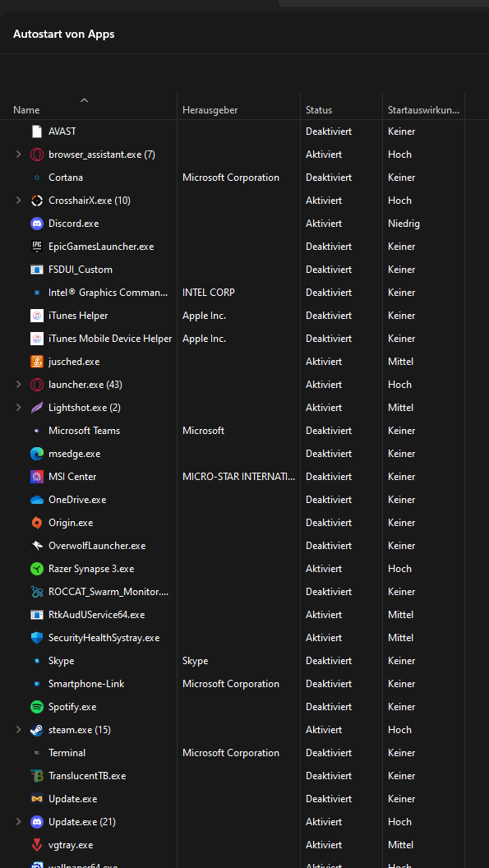The height and width of the screenshot is (868, 489).
Task: Click the Razer Synapse 3 green icon
Action: pyautogui.click(x=36, y=569)
